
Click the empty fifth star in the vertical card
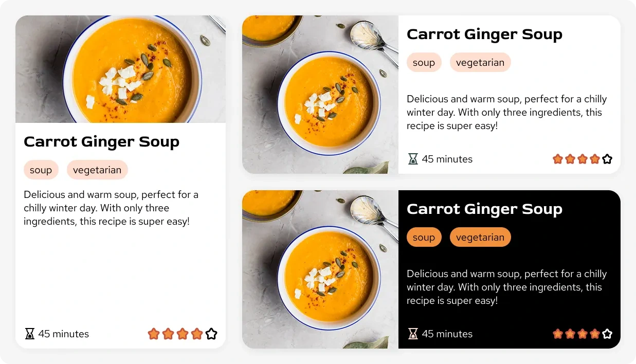point(211,334)
